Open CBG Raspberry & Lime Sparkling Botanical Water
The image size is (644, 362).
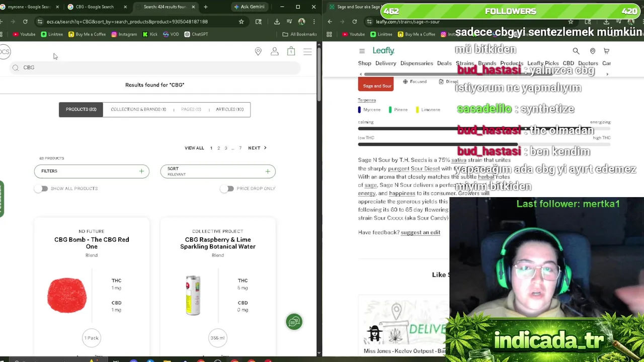click(218, 243)
